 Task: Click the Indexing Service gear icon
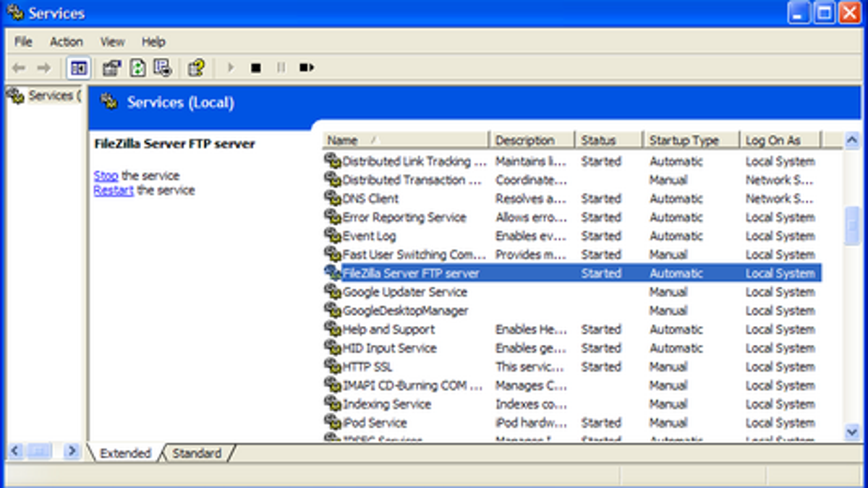tap(332, 405)
